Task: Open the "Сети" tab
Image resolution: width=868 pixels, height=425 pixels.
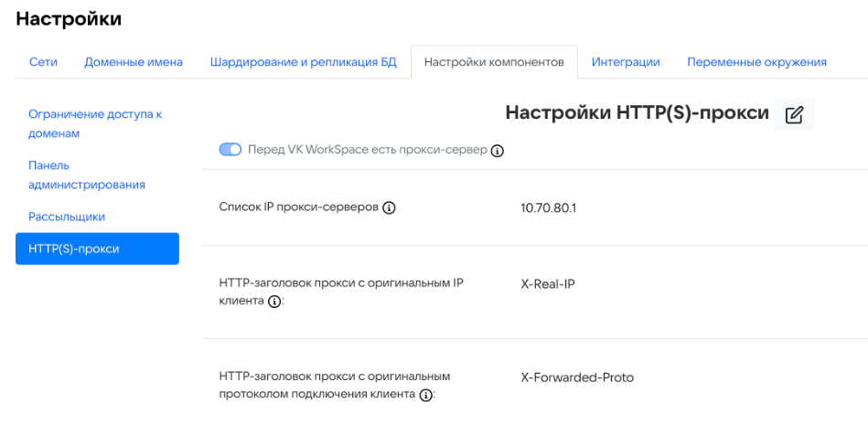Action: pyautogui.click(x=43, y=62)
